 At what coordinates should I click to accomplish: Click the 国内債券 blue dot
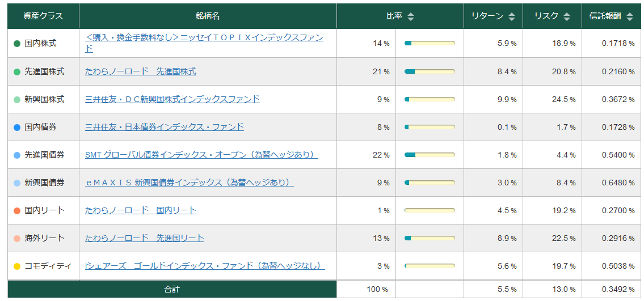pyautogui.click(x=17, y=128)
